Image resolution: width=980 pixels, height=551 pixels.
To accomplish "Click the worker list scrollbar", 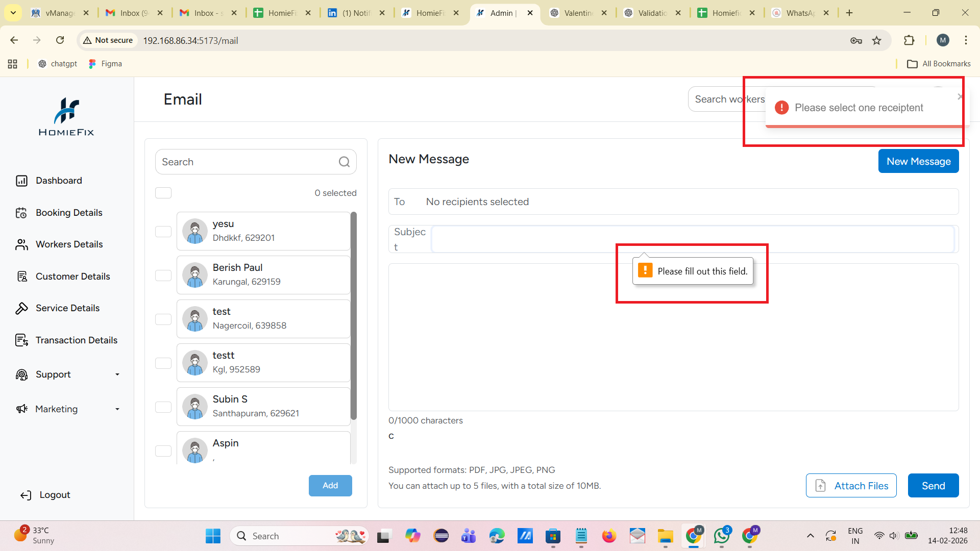I will coord(354,316).
